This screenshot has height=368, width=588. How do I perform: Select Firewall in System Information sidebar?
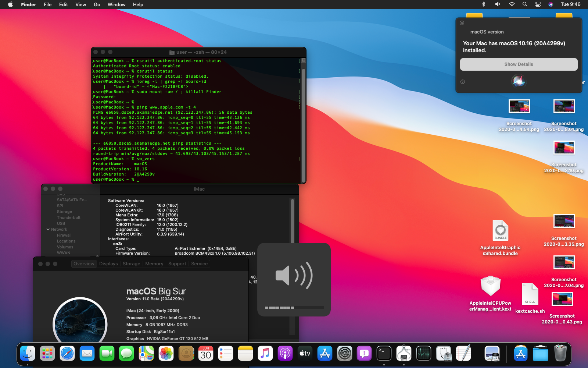64,235
